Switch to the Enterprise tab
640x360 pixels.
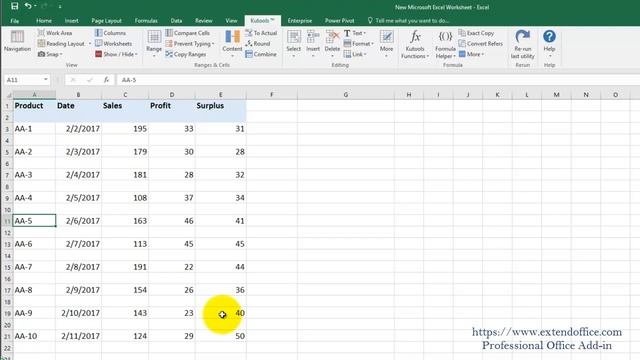[x=300, y=20]
